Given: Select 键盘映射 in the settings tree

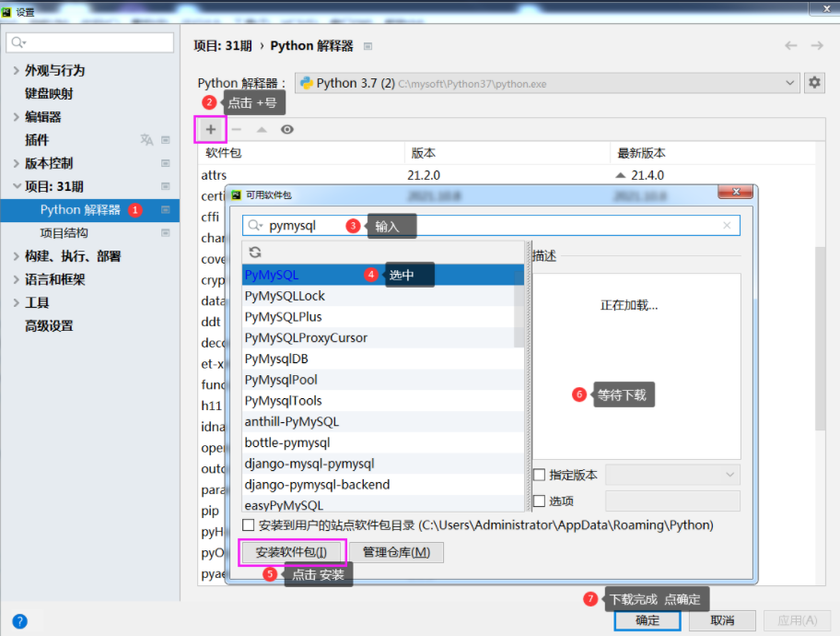Looking at the screenshot, I should 49,93.
